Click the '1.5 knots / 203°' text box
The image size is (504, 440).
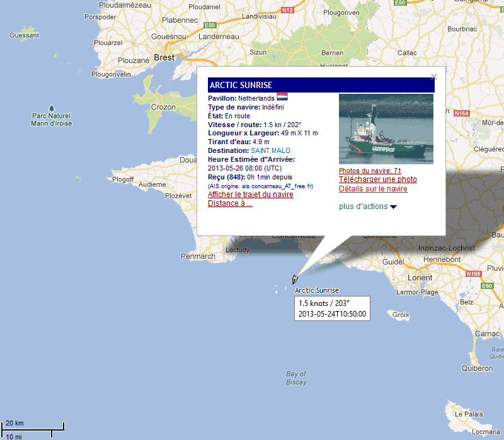pos(324,303)
